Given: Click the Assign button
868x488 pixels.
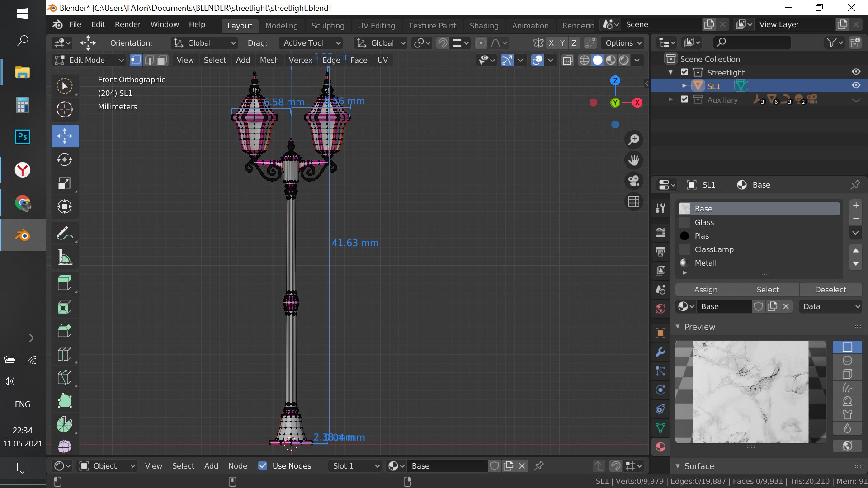Looking at the screenshot, I should click(x=706, y=290).
